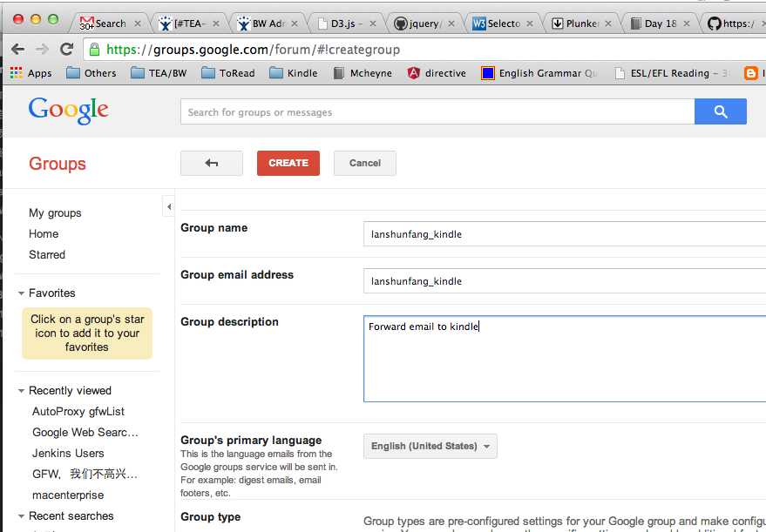Open the Angular directive bookmark
The image size is (766, 532).
tap(437, 73)
